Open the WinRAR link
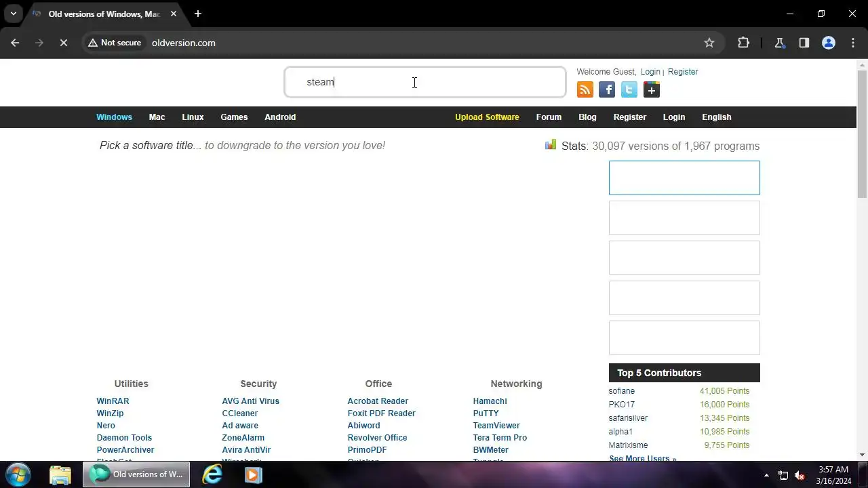 (x=113, y=401)
